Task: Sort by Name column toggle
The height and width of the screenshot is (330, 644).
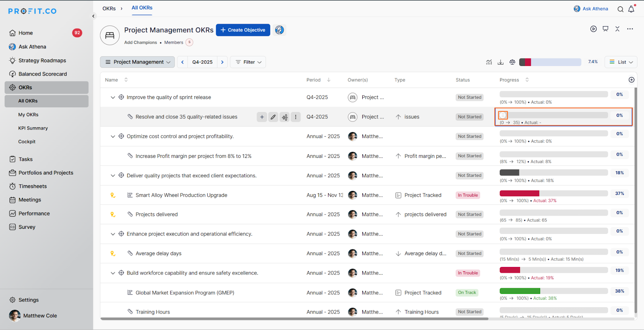Action: [x=126, y=80]
